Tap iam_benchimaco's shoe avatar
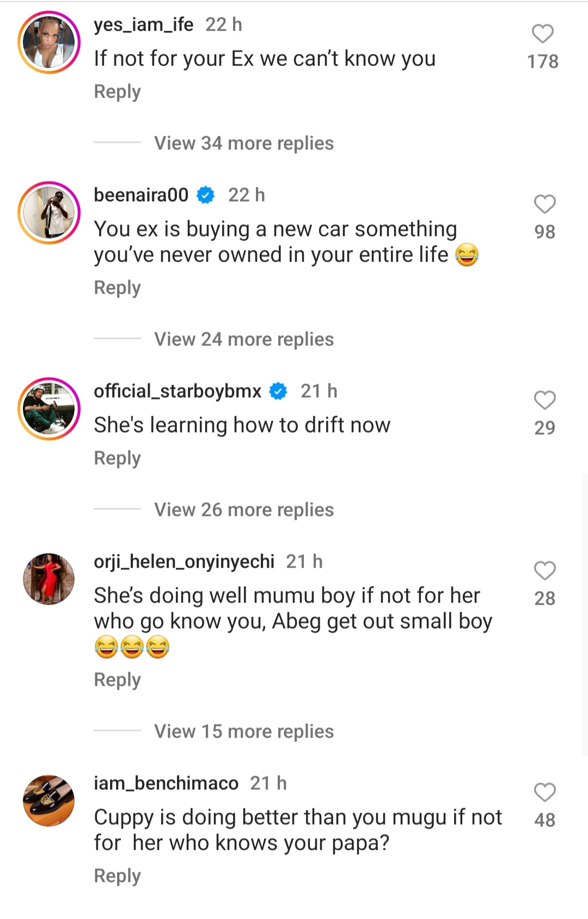The height and width of the screenshot is (919, 588). (49, 801)
